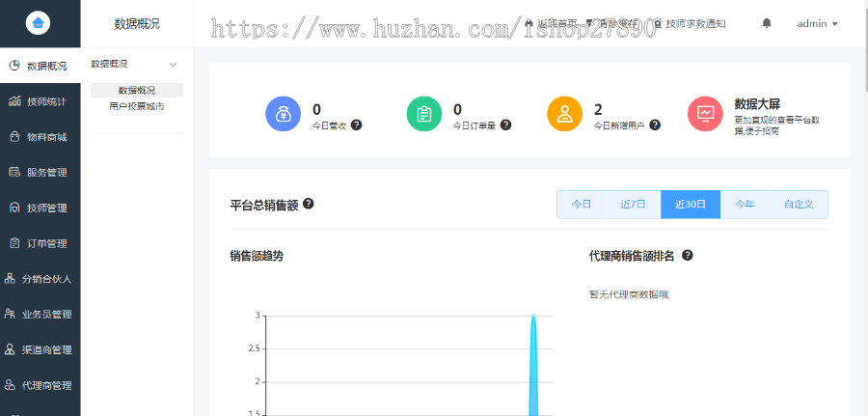Click the red 数据大屏 screen icon
The image size is (868, 416).
pos(705,114)
